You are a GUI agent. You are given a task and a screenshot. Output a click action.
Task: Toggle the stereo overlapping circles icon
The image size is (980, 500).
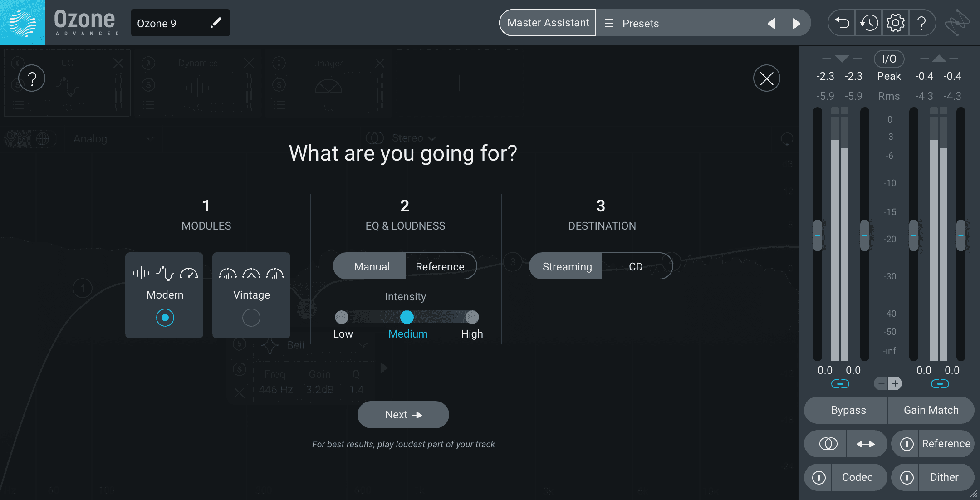pos(828,444)
